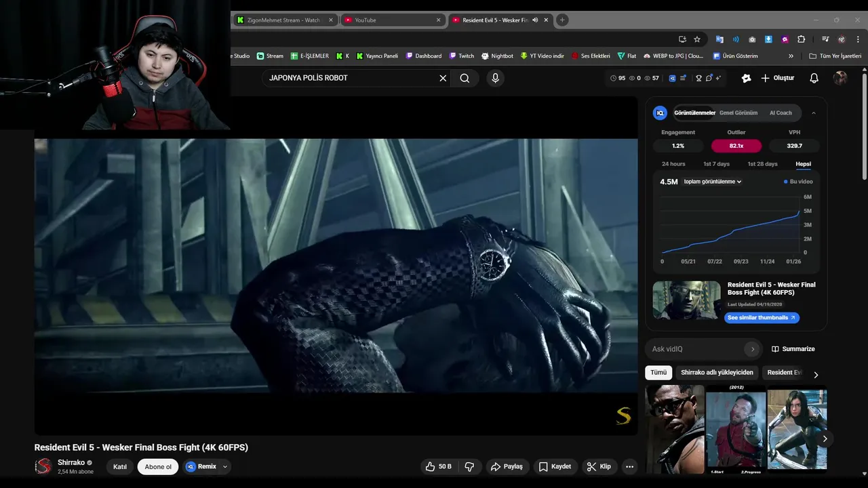
Task: Open more actions three-dot button below video
Action: click(x=630, y=466)
